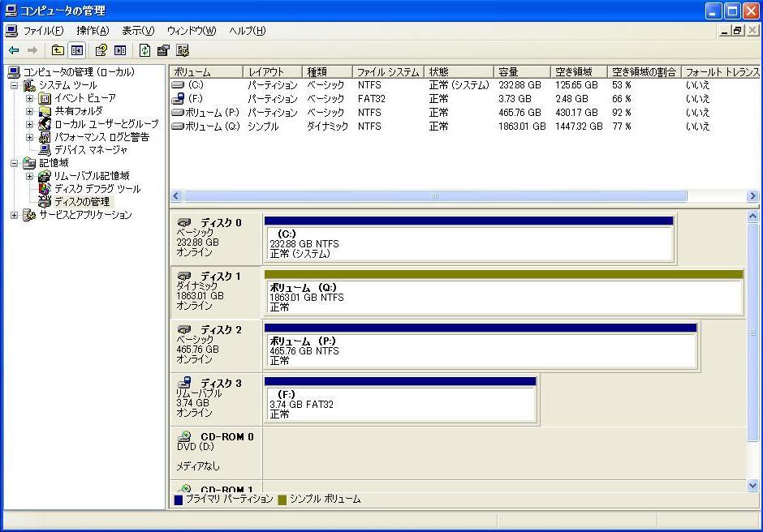Image resolution: width=763 pixels, height=532 pixels.
Task: Click the Back arrow toolbar button
Action: click(14, 50)
